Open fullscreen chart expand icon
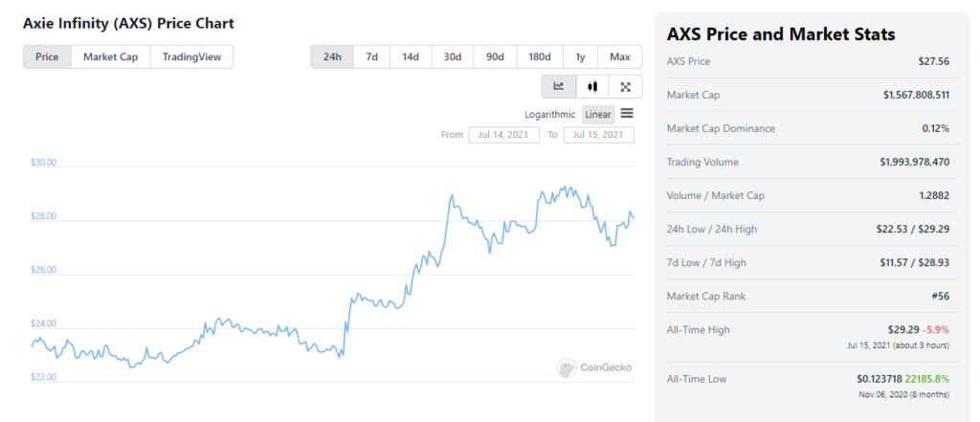Image resolution: width=980 pixels, height=422 pixels. click(625, 87)
